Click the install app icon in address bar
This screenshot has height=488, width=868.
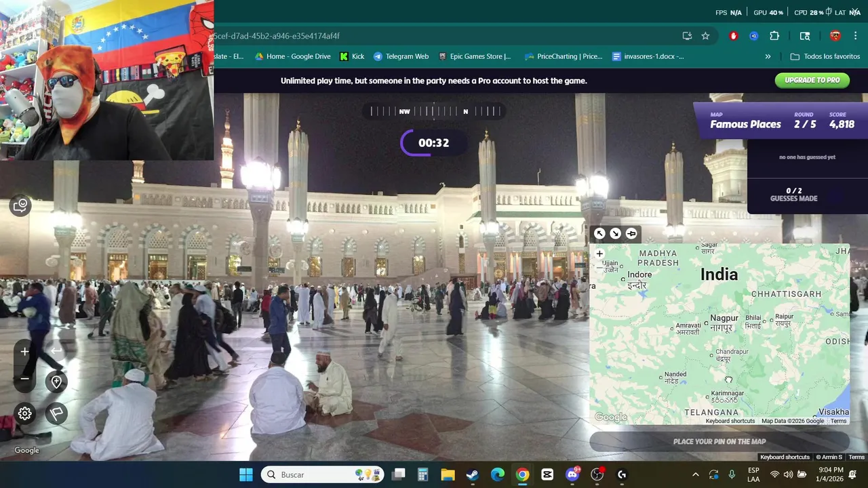(687, 36)
